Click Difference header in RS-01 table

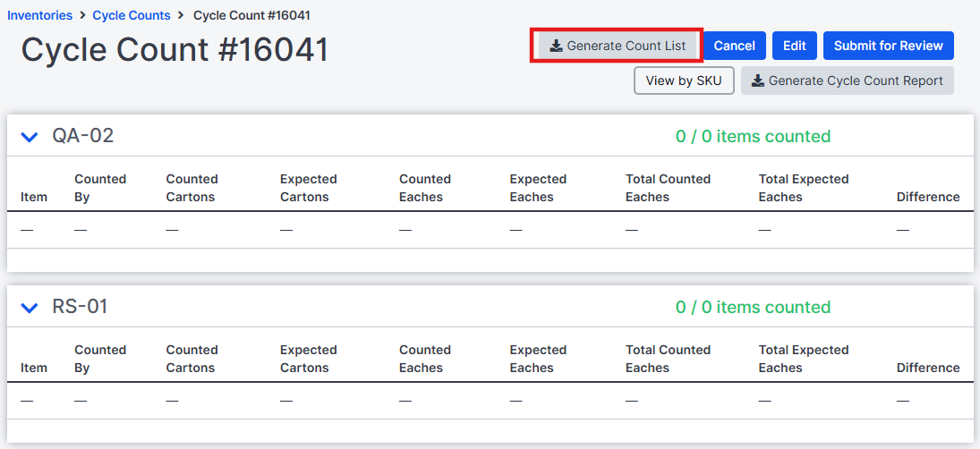tap(928, 368)
